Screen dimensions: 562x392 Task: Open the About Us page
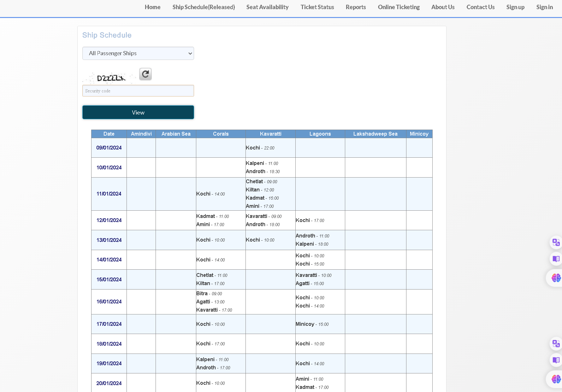tap(443, 7)
